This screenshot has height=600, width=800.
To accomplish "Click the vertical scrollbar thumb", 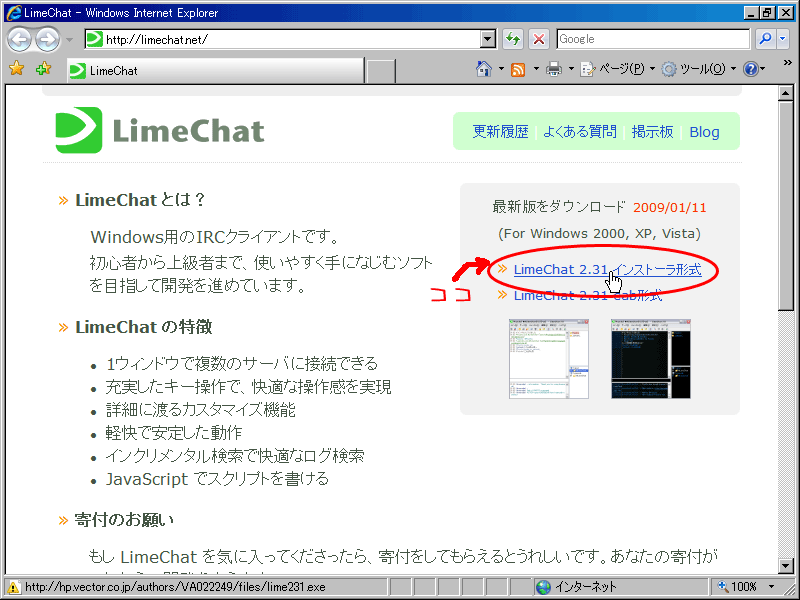I will pyautogui.click(x=785, y=205).
